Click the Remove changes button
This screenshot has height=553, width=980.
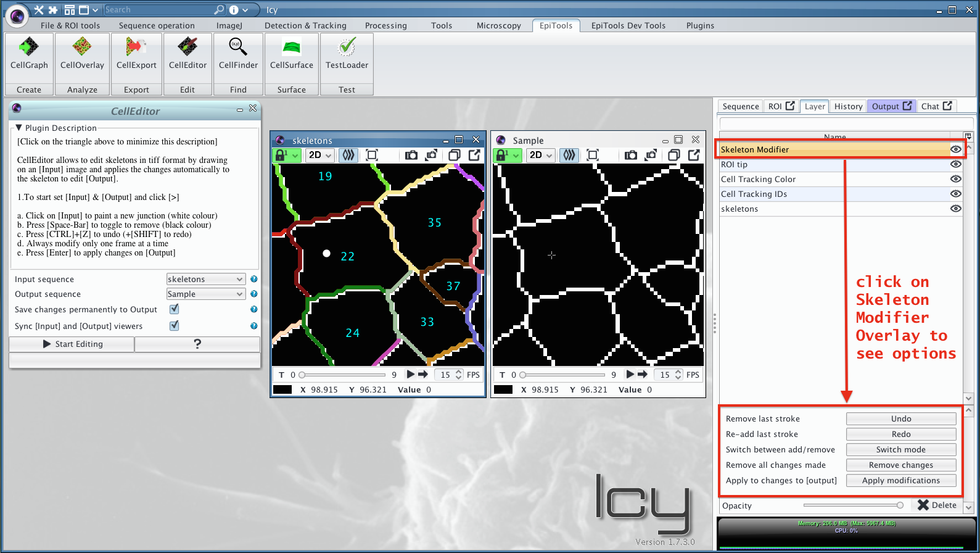pos(901,465)
